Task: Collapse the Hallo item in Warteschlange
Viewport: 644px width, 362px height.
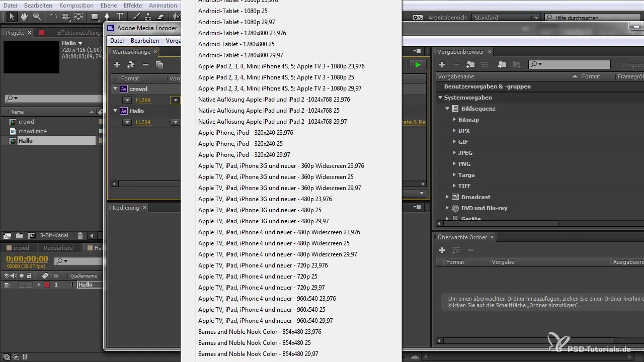Action: coord(115,111)
